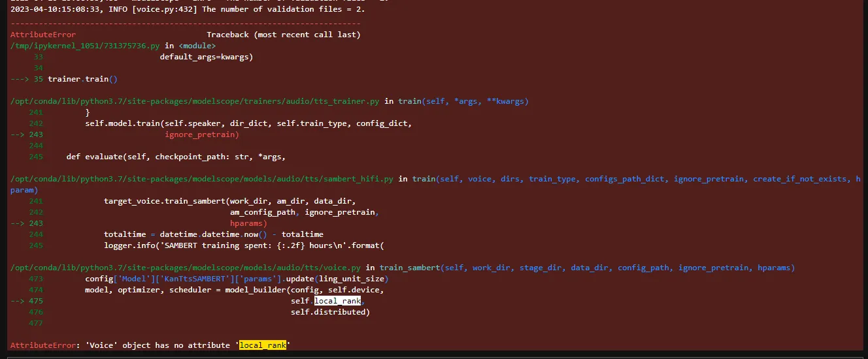The image size is (868, 359).
Task: Open the /tmp/ipykernel_1051/731375736.py file path
Action: tap(85, 46)
